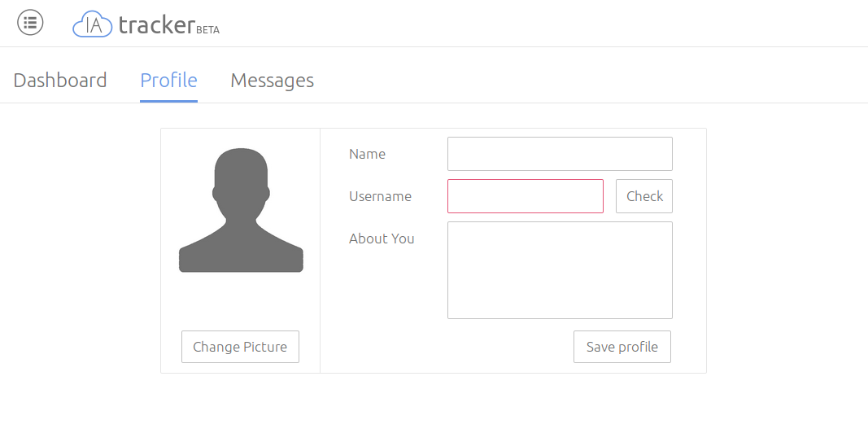The height and width of the screenshot is (442, 868).
Task: Click the tracker wordmark in header
Action: (x=157, y=25)
